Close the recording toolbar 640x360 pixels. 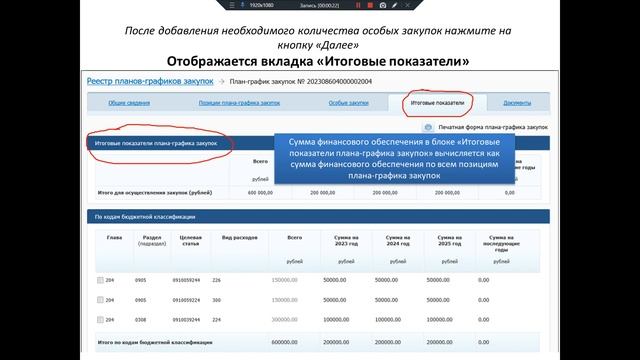point(407,5)
